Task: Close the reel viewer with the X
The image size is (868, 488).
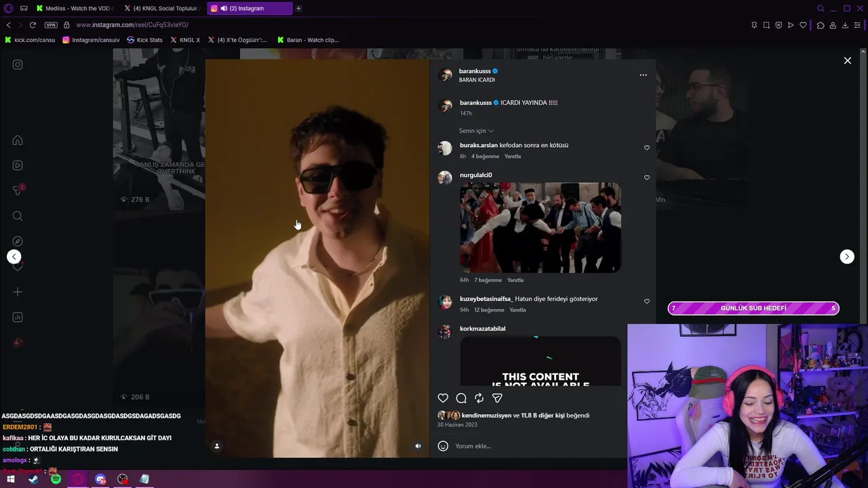Action: point(847,60)
